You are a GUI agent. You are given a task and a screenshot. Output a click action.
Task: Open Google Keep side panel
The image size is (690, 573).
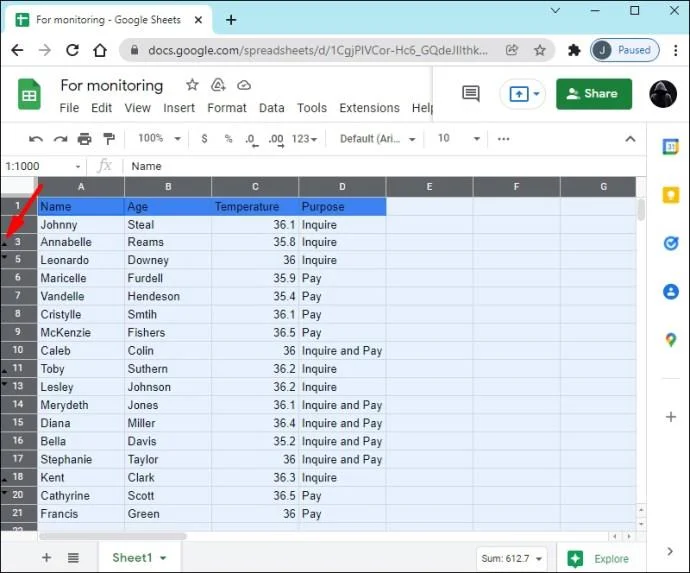(671, 195)
